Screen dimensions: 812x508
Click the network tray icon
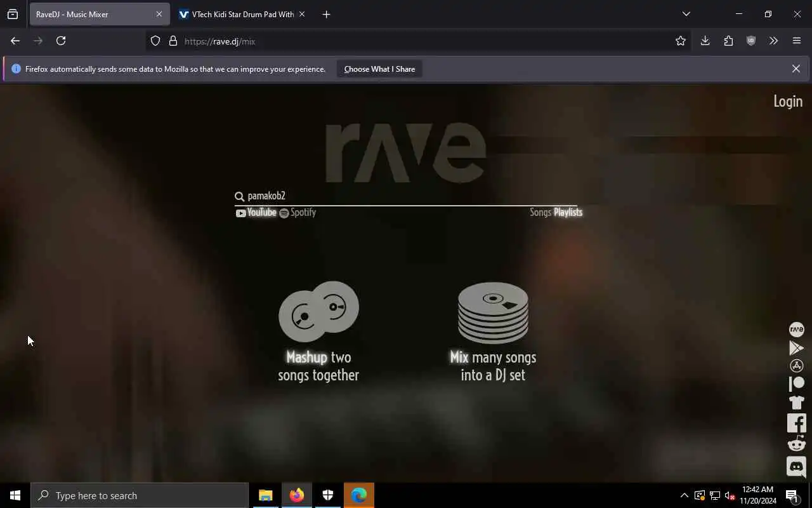[714, 495]
